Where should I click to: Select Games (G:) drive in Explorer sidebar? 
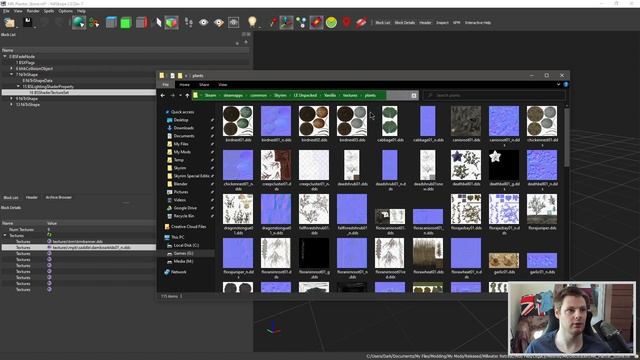pos(183,253)
